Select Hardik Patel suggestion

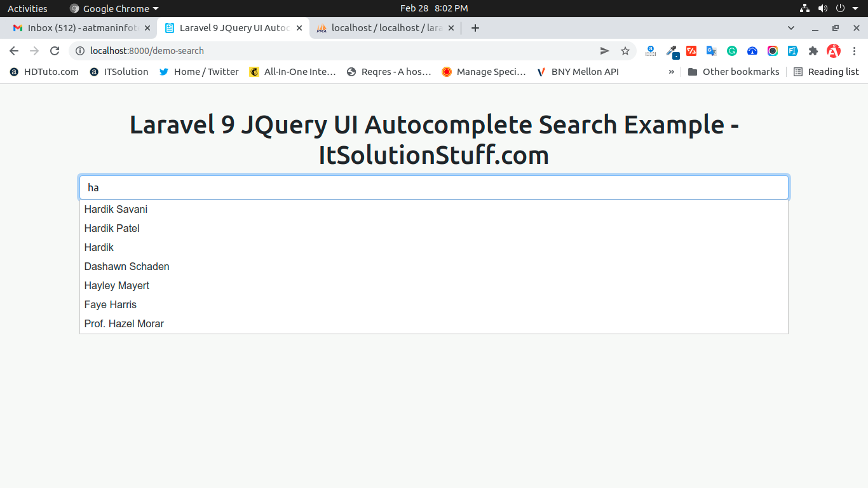point(434,228)
